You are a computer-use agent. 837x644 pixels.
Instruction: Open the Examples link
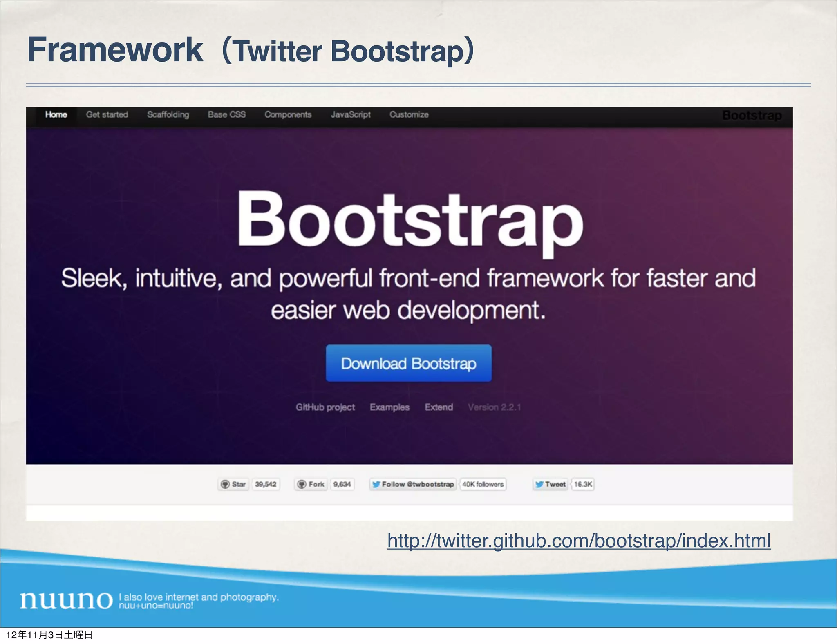coord(389,407)
